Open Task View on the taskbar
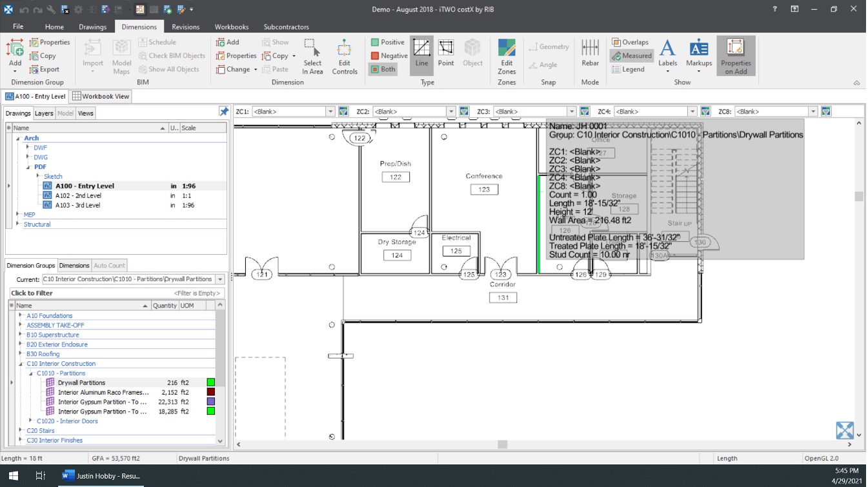Viewport: 868px width, 487px height. pyautogui.click(x=40, y=476)
